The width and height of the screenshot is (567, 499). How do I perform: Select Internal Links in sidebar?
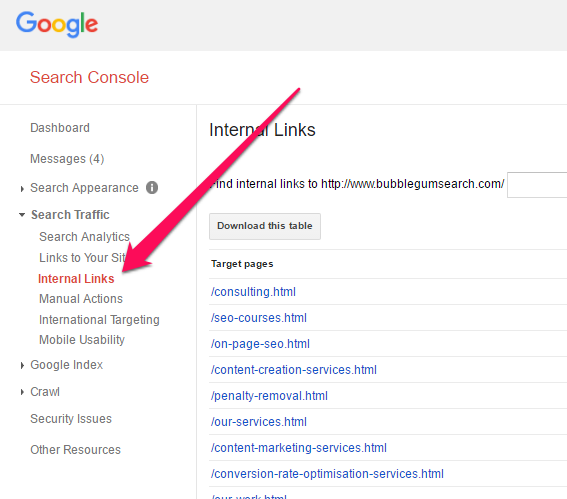[x=76, y=279]
